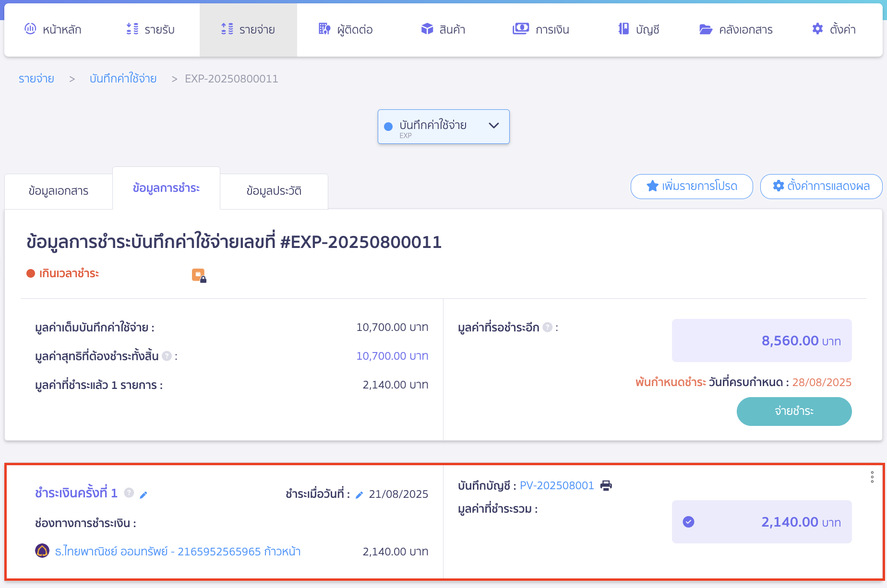The image size is (887, 588).
Task: Open the การเงิน menu in top navigation
Action: click(x=541, y=30)
